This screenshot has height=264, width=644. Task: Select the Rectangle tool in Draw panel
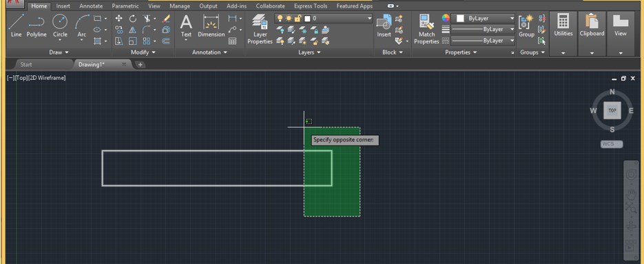(97, 19)
